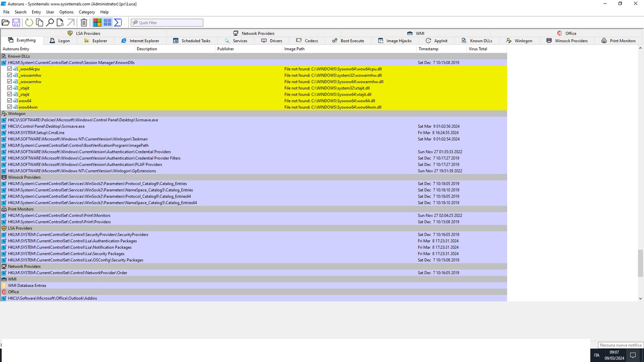Sort by Autoruns Entry column header
Viewport: 644px width, 362px height.
pyautogui.click(x=68, y=49)
